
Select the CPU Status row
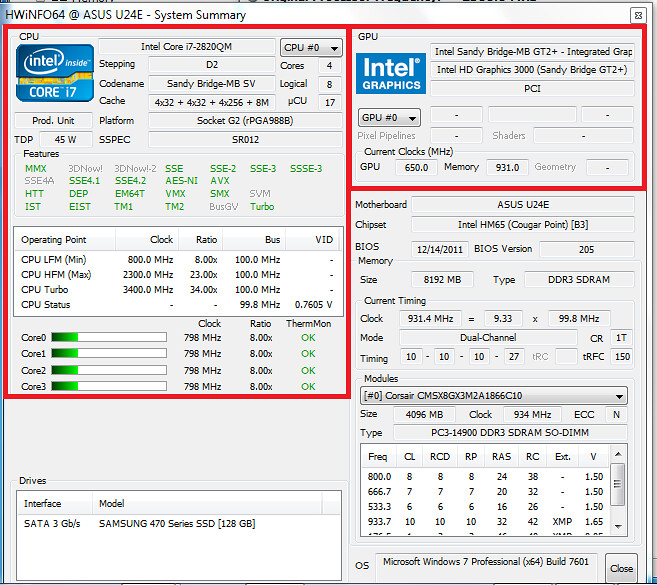coord(178,305)
